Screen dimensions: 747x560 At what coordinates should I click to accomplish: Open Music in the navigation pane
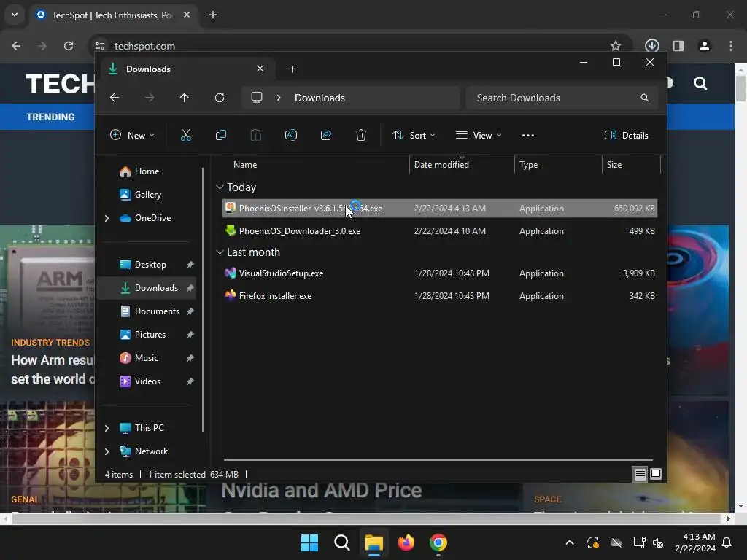(146, 358)
